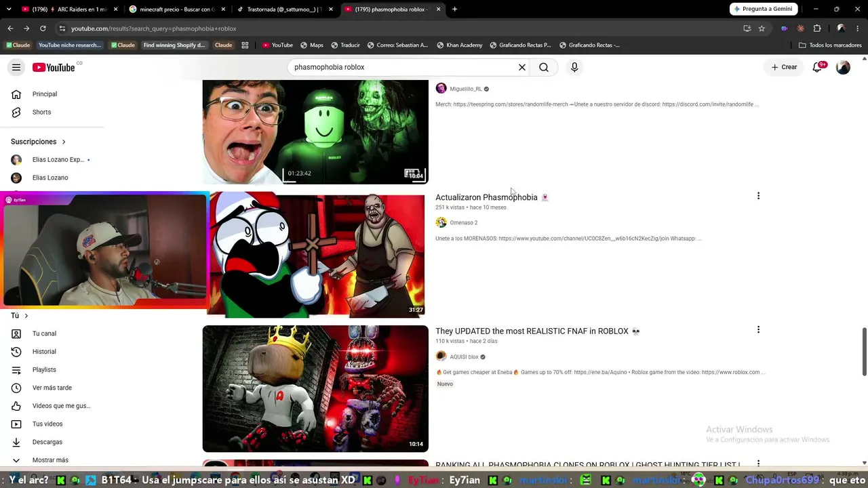Image resolution: width=868 pixels, height=488 pixels.
Task: Open site information icon in address bar
Action: 62,28
